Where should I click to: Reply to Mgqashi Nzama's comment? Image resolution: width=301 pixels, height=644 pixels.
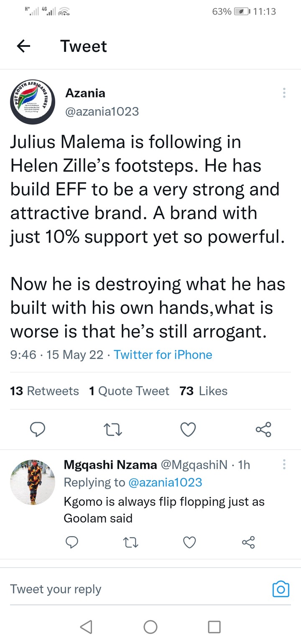[72, 542]
